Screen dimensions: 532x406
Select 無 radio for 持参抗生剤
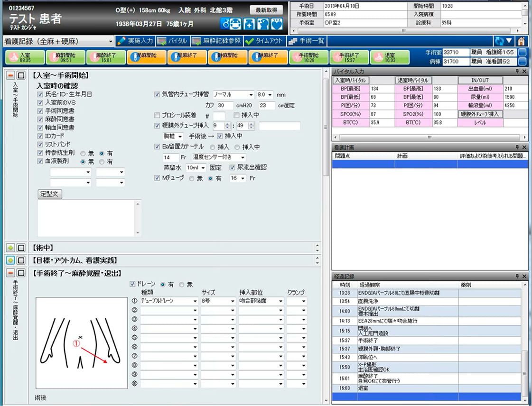pyautogui.click(x=83, y=153)
